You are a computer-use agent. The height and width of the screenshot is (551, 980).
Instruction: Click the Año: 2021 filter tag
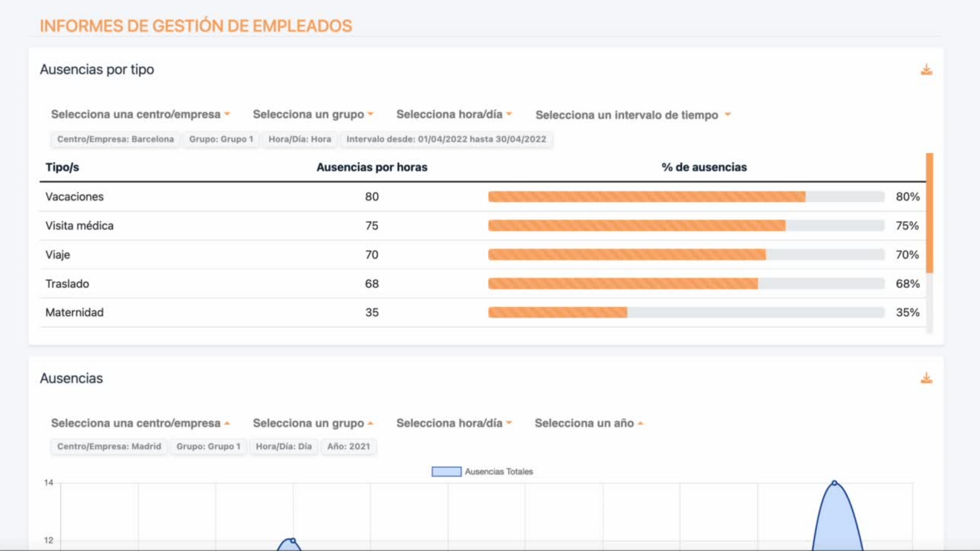(x=349, y=446)
